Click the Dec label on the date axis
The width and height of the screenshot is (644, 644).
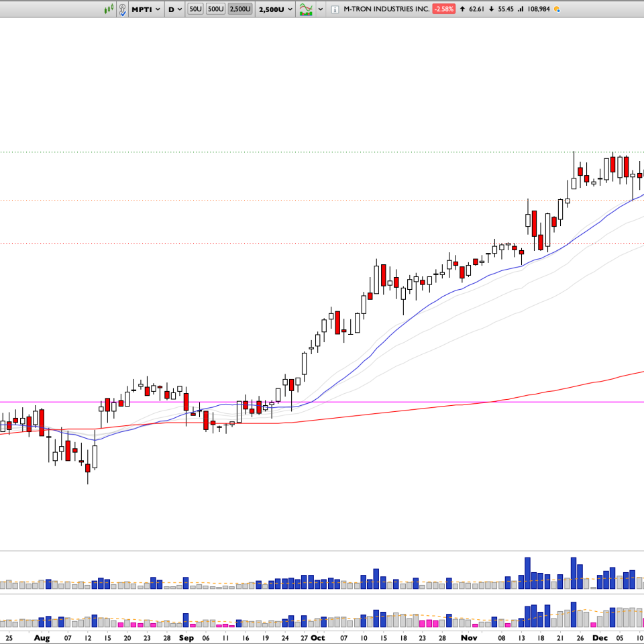coord(600,638)
